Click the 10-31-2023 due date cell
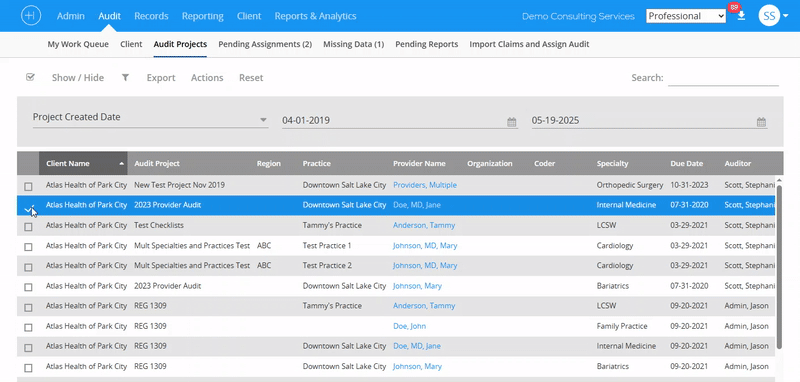 [x=689, y=185]
